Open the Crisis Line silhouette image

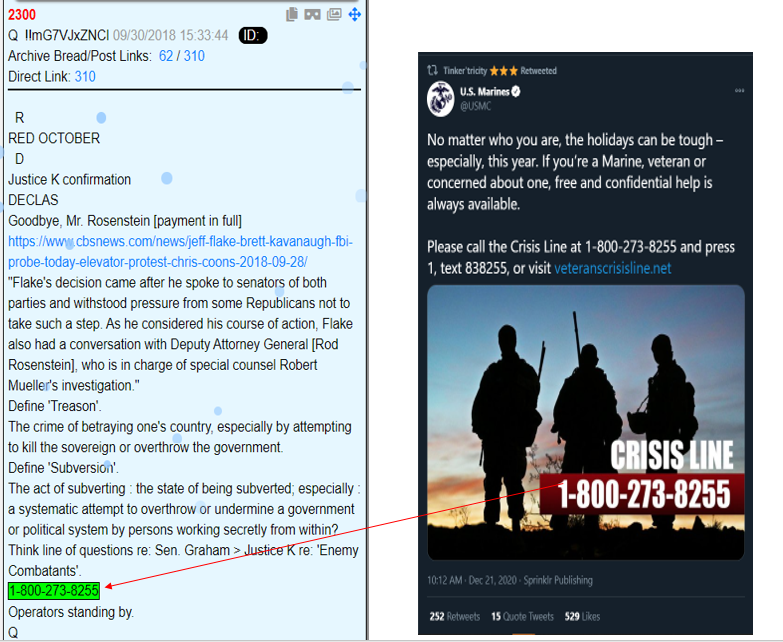[586, 422]
